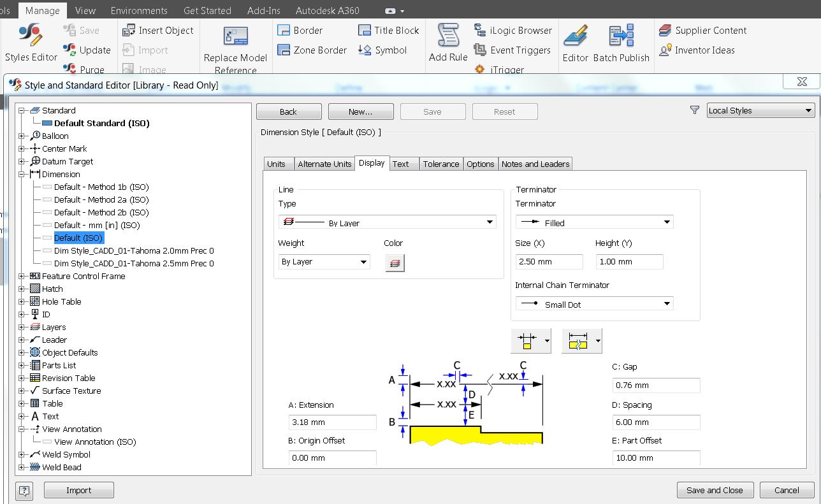Click the A: Extension value field
Image resolution: width=821 pixels, height=504 pixels.
[332, 422]
